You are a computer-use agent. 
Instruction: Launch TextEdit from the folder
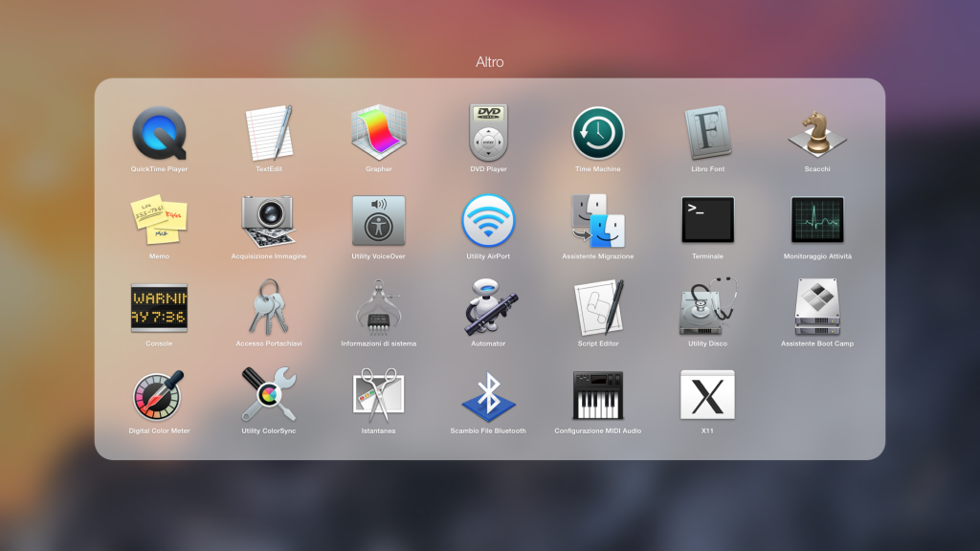click(269, 133)
